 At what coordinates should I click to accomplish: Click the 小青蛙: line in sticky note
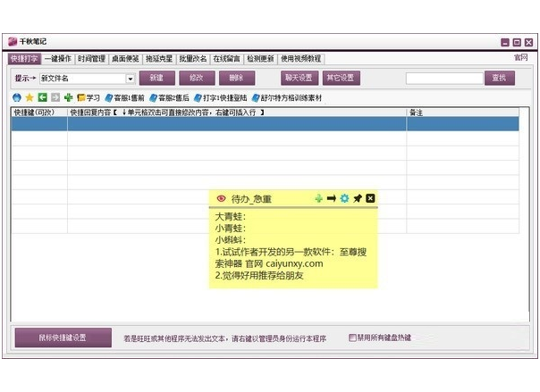pyautogui.click(x=231, y=229)
